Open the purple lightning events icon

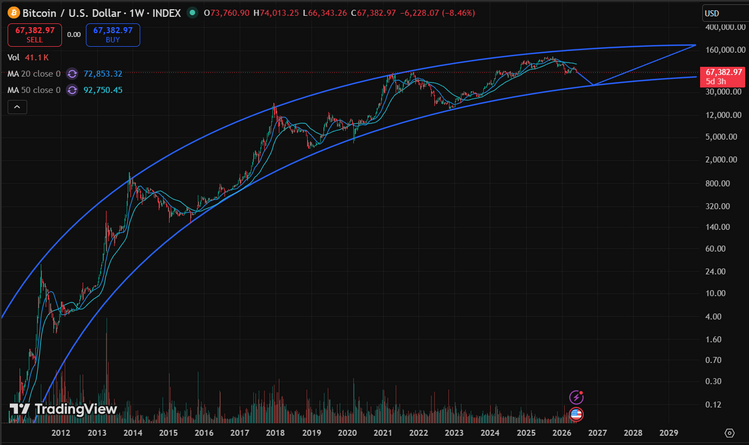point(576,397)
